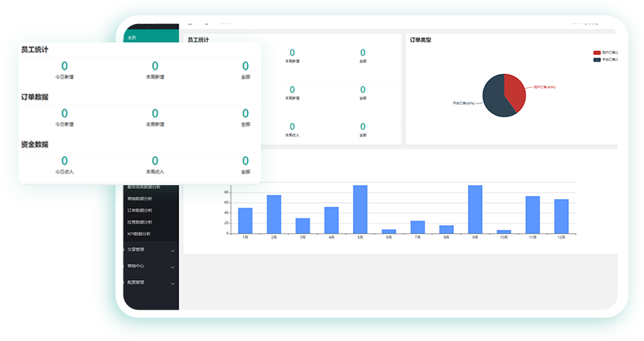Screen dimensions: 644x341
Task: Click the dark blue 60% pie slice
Action: [494, 99]
